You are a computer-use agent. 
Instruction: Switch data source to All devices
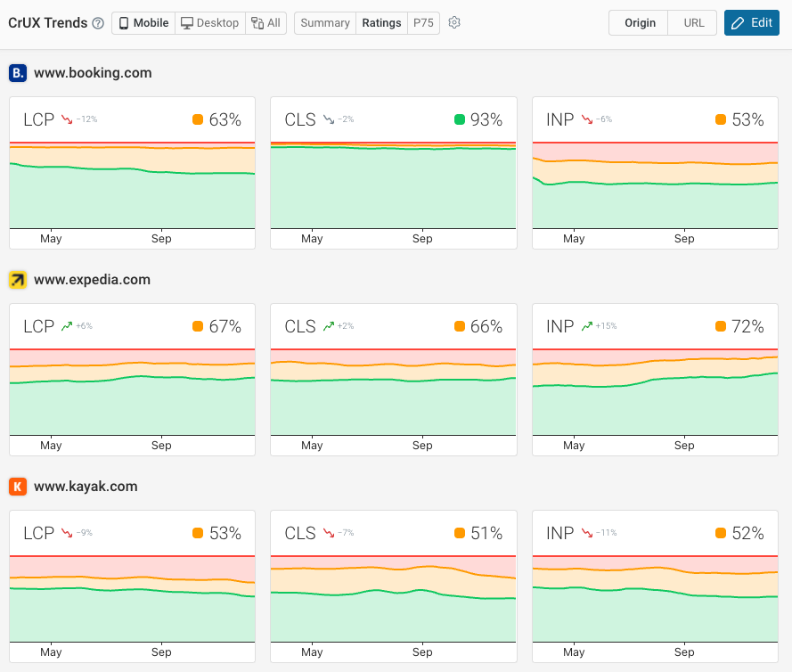click(x=265, y=22)
